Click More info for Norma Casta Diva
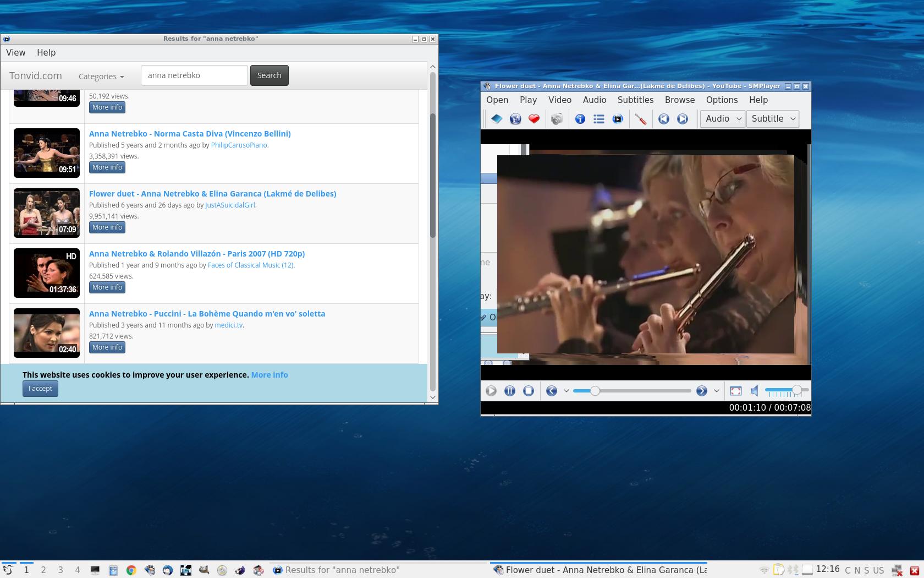924x578 pixels. [107, 167]
